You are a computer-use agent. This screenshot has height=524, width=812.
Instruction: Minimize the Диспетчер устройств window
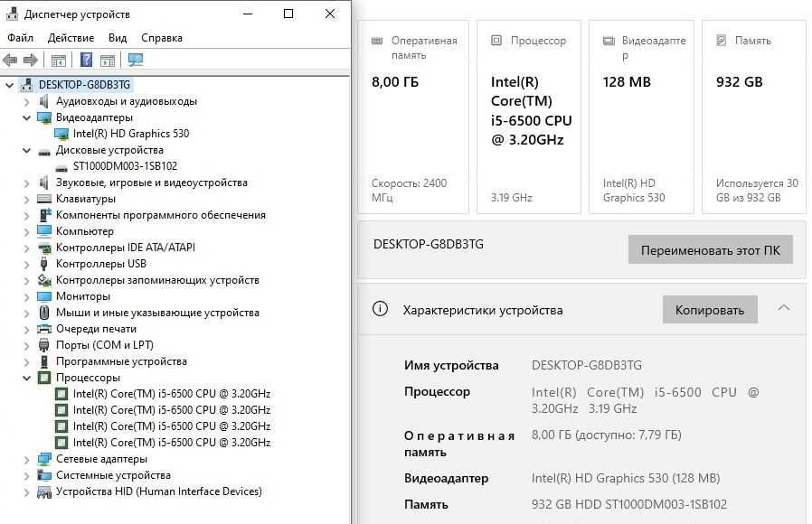tap(248, 14)
